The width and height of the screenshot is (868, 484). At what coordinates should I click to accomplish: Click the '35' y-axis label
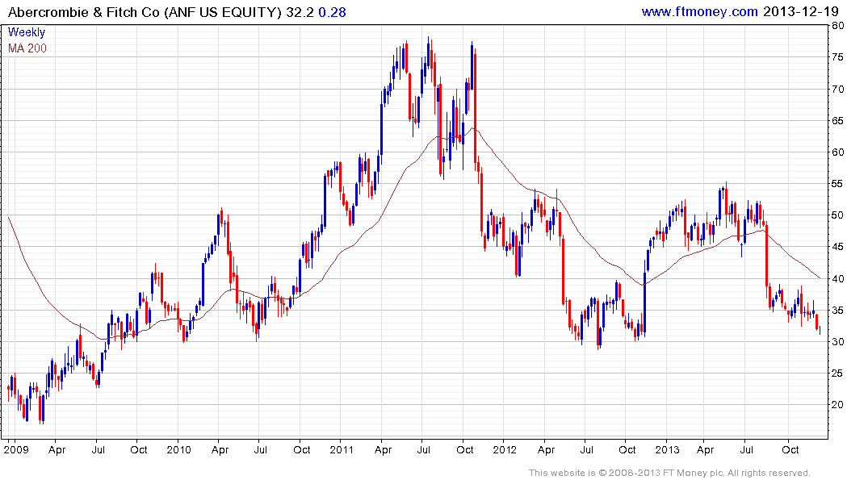pos(837,311)
